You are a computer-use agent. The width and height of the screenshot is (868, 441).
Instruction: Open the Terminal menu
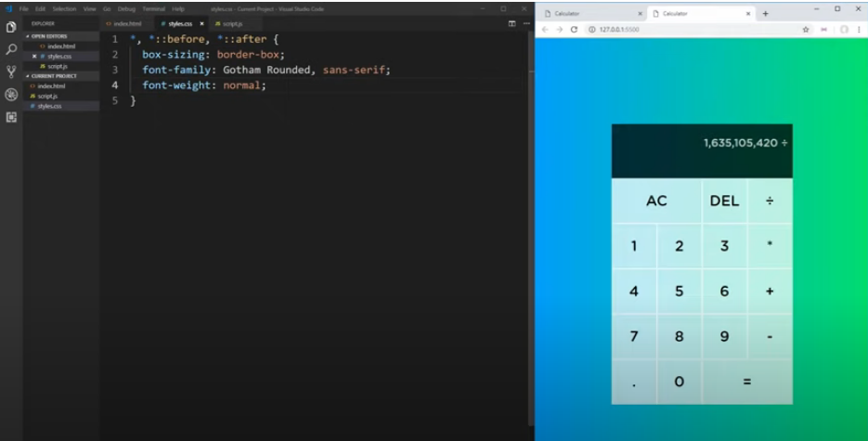pyautogui.click(x=153, y=8)
